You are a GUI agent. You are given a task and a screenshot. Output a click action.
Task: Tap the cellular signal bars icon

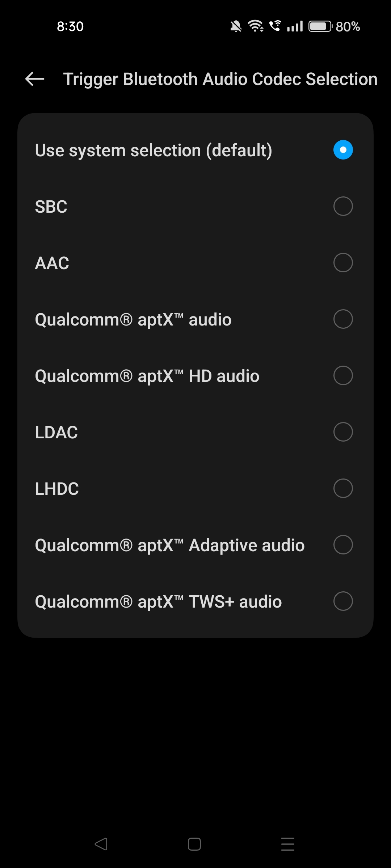(x=295, y=26)
